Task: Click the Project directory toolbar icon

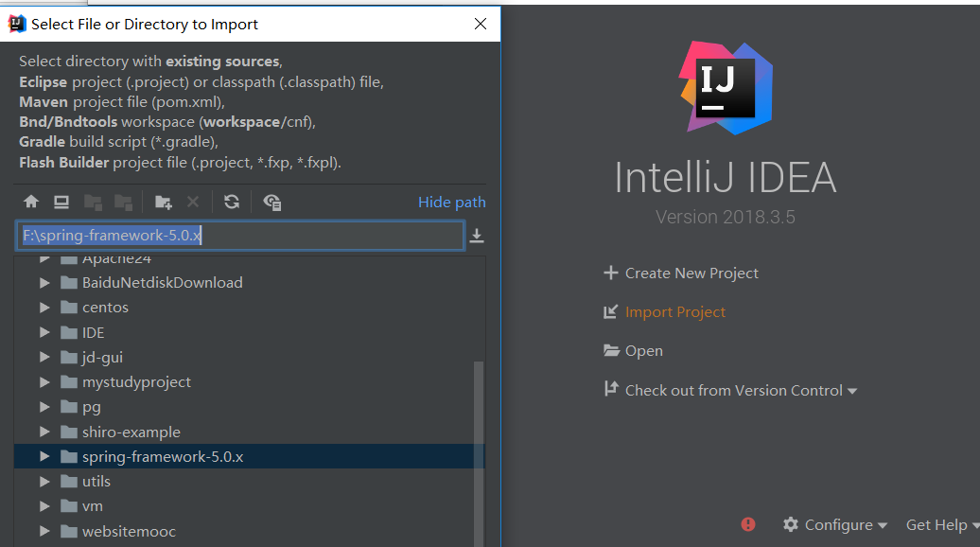Action: (93, 202)
